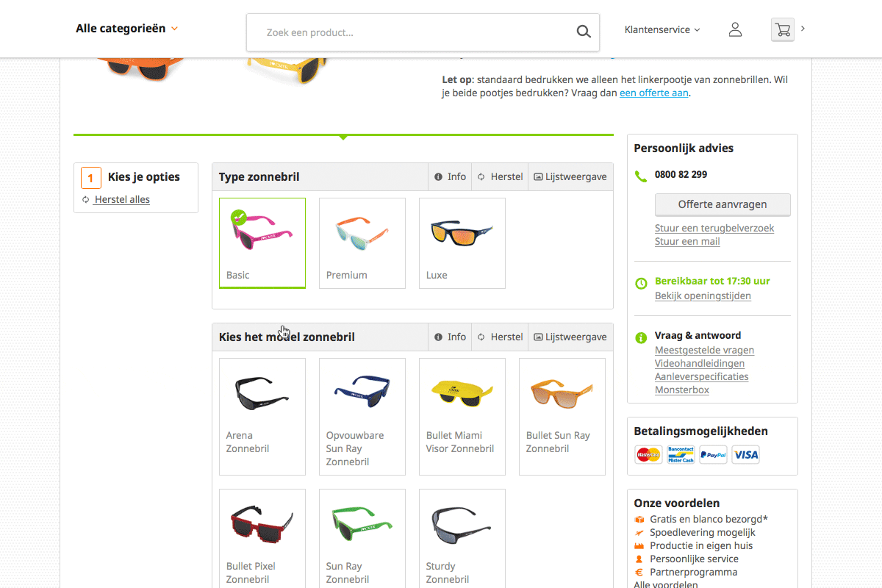The width and height of the screenshot is (882, 588).
Task: Click the VISA payment icon
Action: coord(746,455)
